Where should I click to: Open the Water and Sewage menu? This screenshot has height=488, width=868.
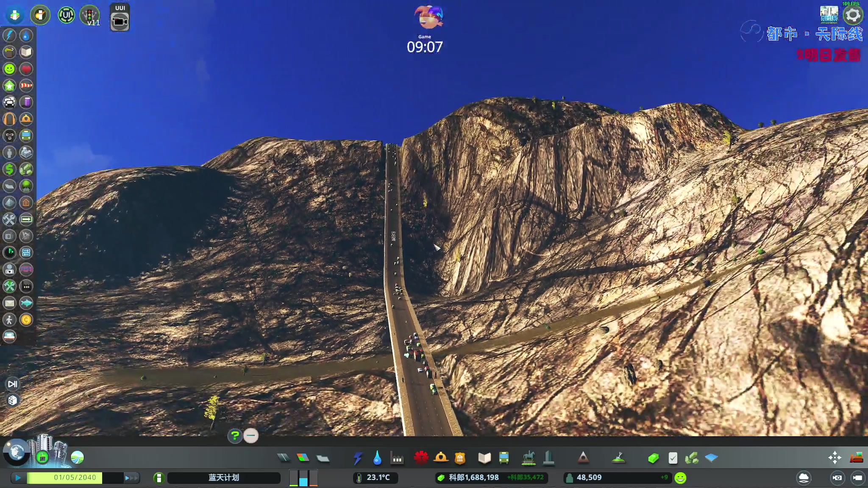tap(377, 458)
